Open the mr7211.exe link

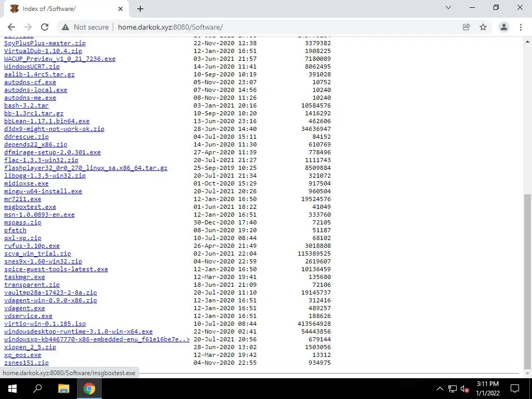click(x=22, y=199)
